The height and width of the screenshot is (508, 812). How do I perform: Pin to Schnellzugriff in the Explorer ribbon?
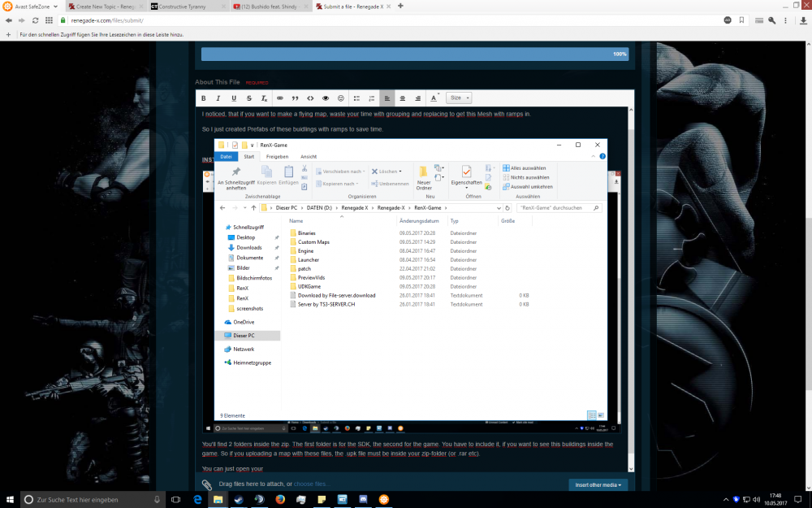[x=236, y=178]
